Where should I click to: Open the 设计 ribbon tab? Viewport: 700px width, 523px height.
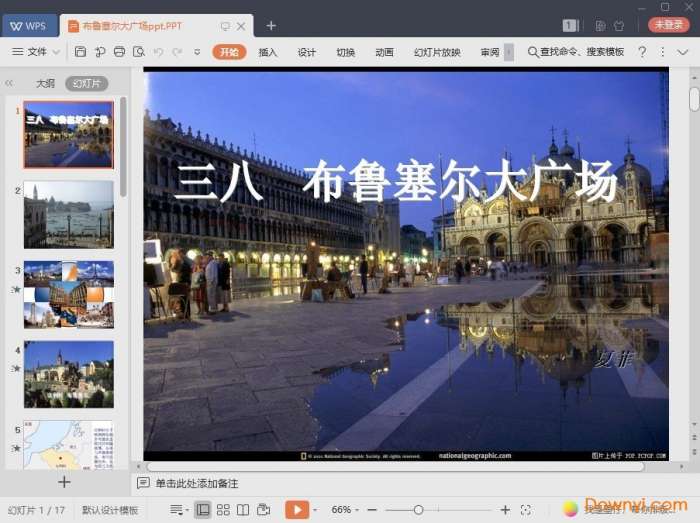pos(307,52)
